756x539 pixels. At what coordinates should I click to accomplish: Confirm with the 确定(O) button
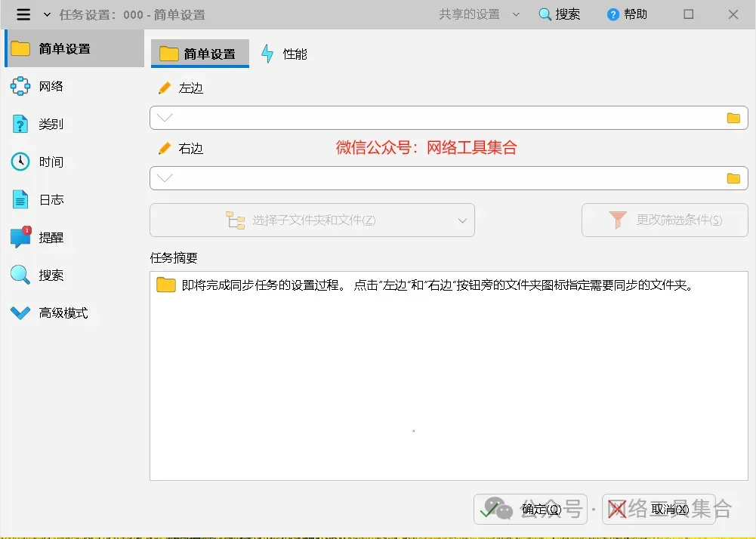530,509
